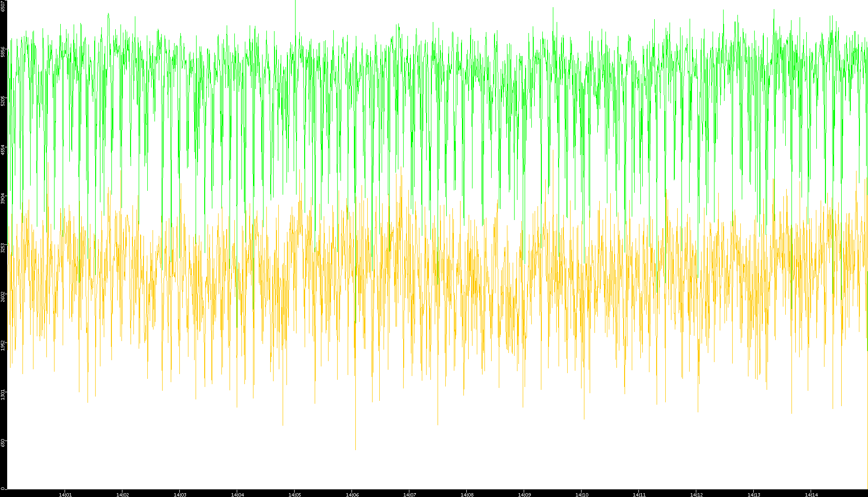The width and height of the screenshot is (868, 497).
Task: Click the 0 origin label on y-axis
Action: tap(3, 488)
